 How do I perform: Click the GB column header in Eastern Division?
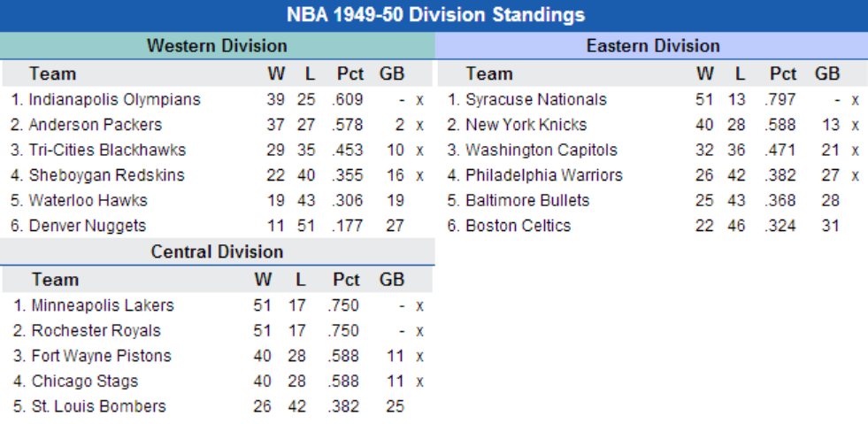click(826, 73)
